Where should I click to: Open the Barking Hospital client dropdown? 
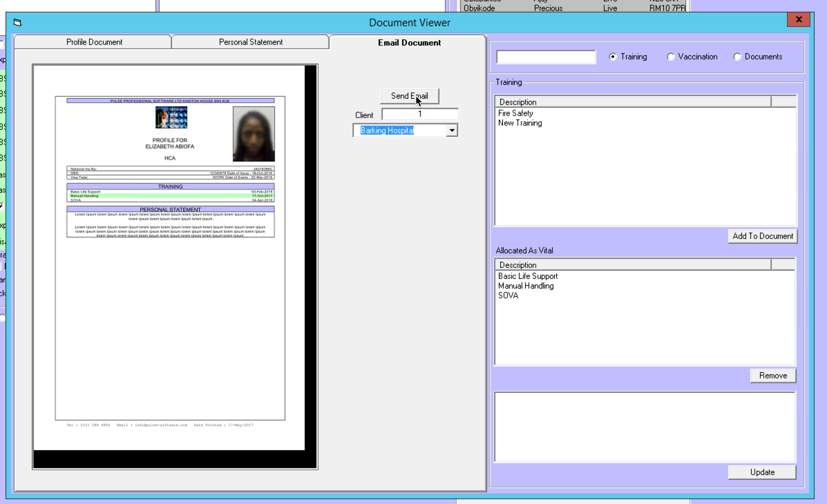coord(452,130)
